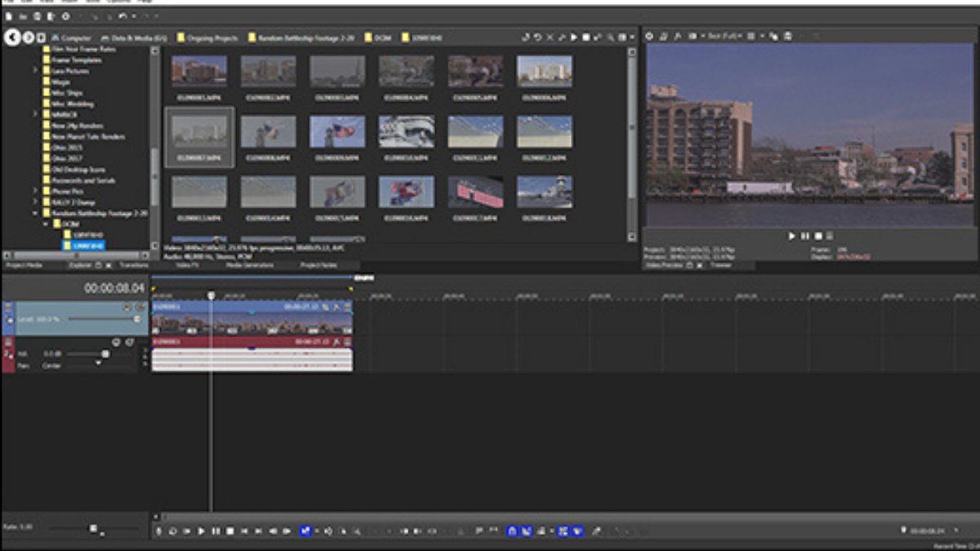The image size is (980, 551).
Task: Select the Envelope Edit tool
Action: (327, 531)
